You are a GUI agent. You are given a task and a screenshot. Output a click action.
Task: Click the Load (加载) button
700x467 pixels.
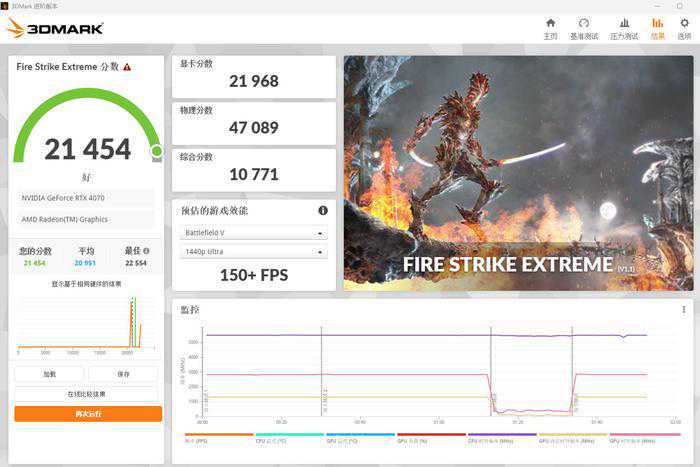click(x=49, y=374)
